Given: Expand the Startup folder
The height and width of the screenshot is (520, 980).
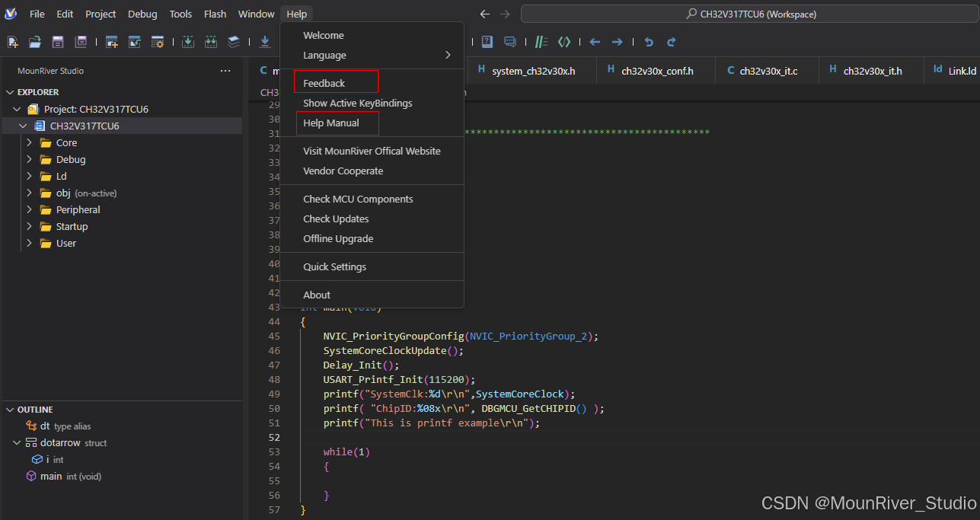Looking at the screenshot, I should 29,226.
